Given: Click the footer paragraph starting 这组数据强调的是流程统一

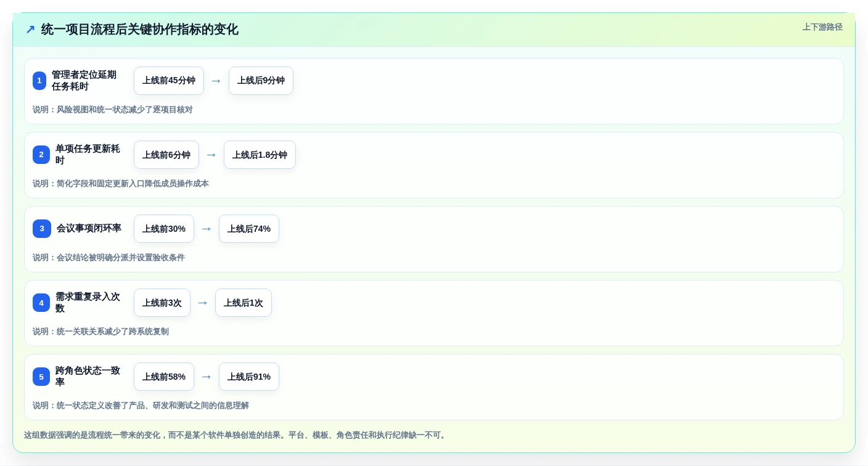Looking at the screenshot, I should (235, 435).
